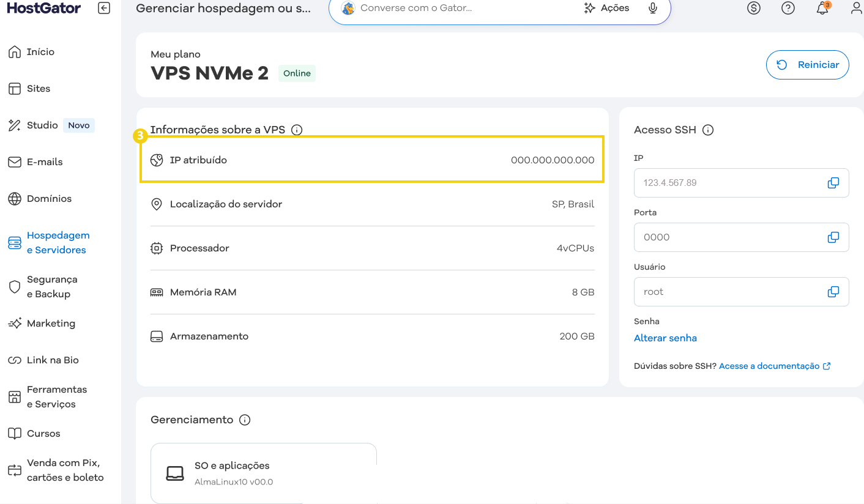
Task: Collapse the sidebar with the arrow
Action: [x=103, y=8]
